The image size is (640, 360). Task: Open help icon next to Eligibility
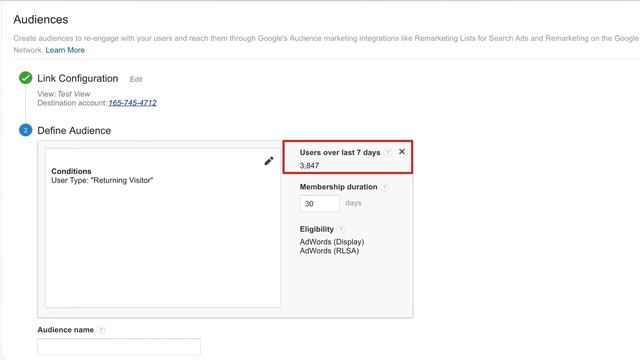[x=341, y=230]
